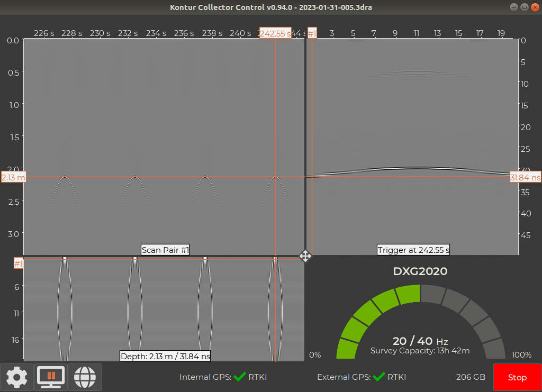The height and width of the screenshot is (392, 542).
Task: Minimize the Kontur Collector Control window
Action: coord(513,7)
